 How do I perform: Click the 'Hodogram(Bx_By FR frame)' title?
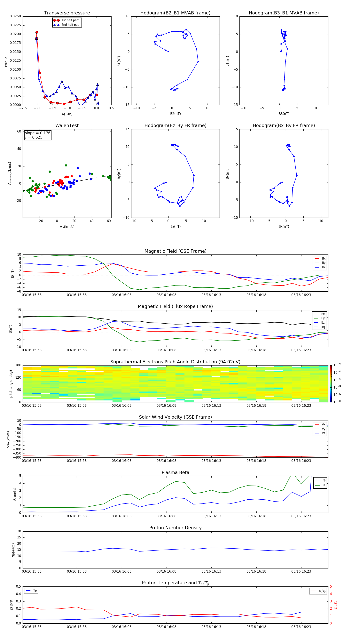tap(284, 125)
